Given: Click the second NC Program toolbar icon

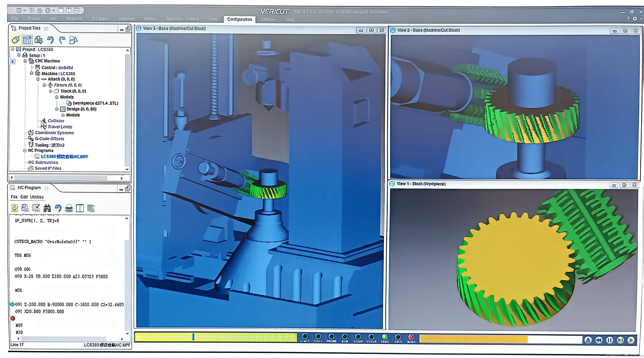Looking at the screenshot, I should (x=25, y=208).
